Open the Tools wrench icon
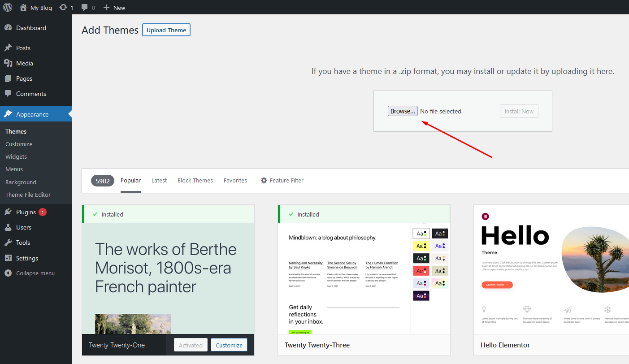 [8, 243]
